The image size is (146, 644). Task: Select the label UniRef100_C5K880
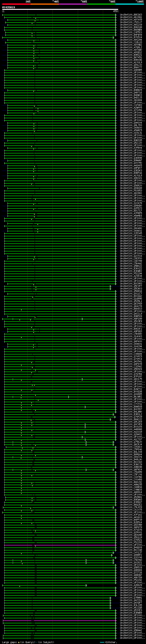tap(131, 334)
